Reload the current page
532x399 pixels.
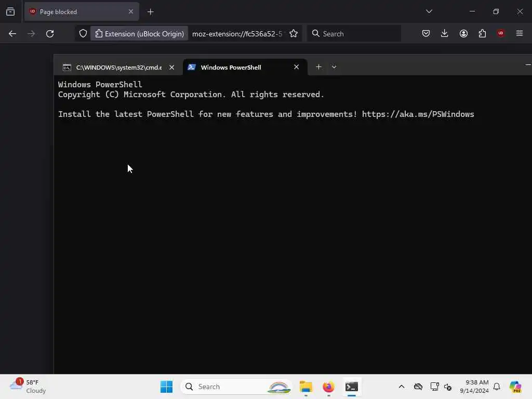coord(50,34)
